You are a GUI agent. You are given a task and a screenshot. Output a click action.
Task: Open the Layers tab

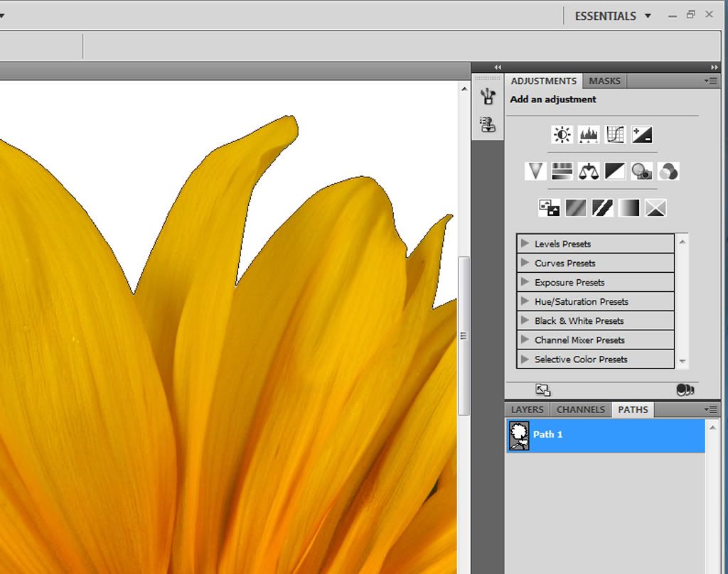pos(527,410)
